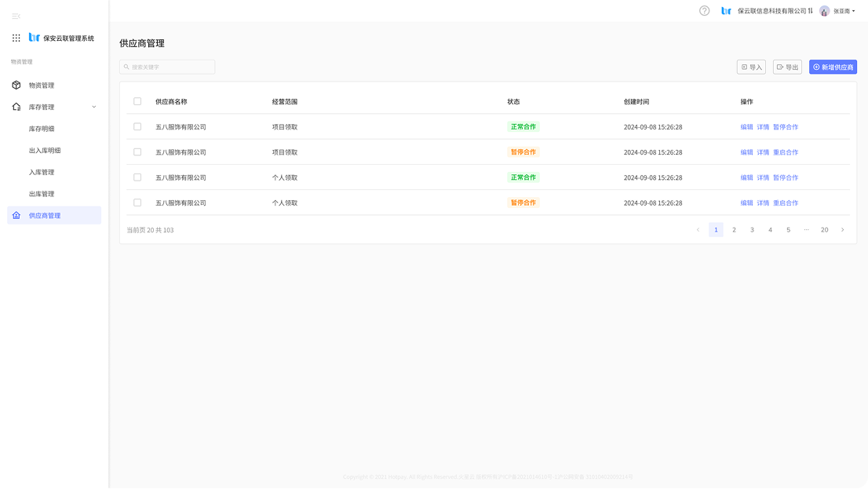Open the 张亚南 user dropdown
868x489 pixels.
[844, 11]
